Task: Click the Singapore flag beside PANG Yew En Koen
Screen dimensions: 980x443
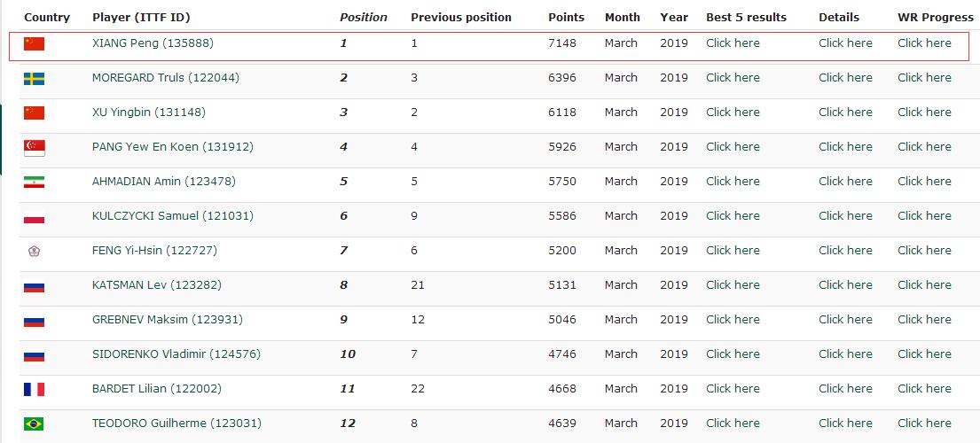Action: point(34,148)
